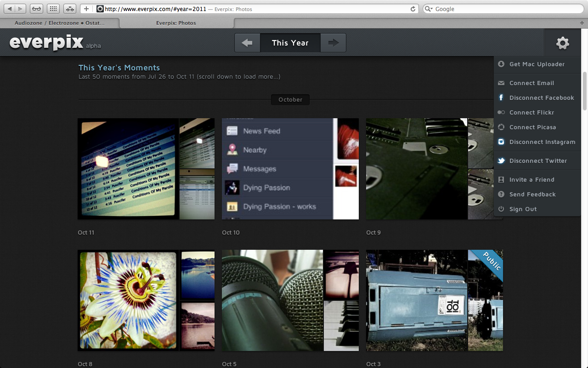
Task: Disconnect Facebook account
Action: (x=541, y=98)
